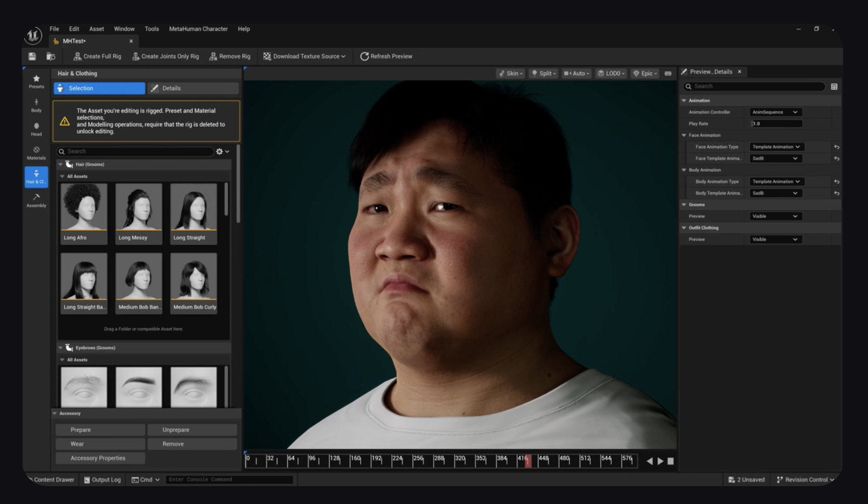Open the Body sidebar panel
This screenshot has height=504, width=868.
click(x=36, y=105)
